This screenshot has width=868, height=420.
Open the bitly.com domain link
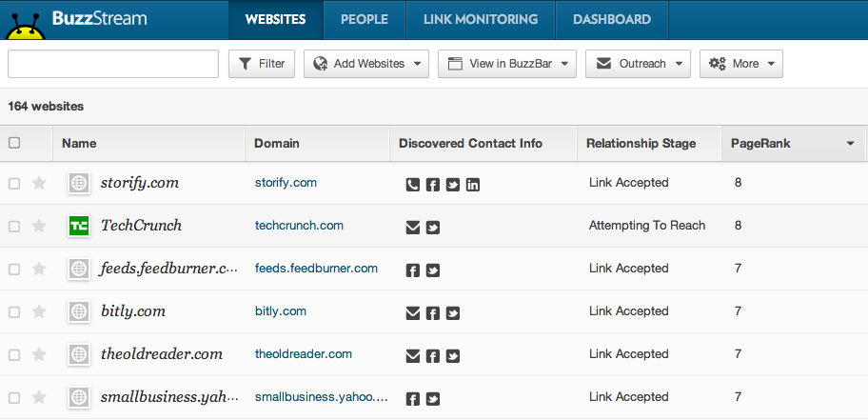[x=281, y=311]
